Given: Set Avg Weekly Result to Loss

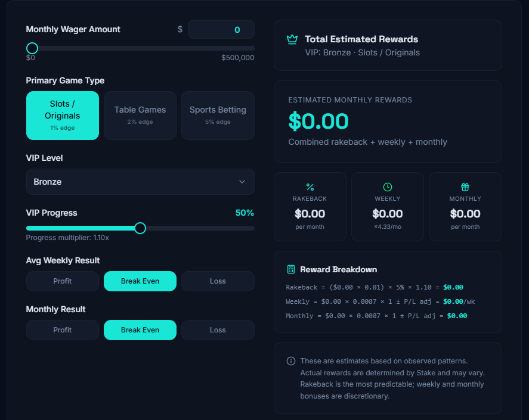Looking at the screenshot, I should click(x=218, y=281).
